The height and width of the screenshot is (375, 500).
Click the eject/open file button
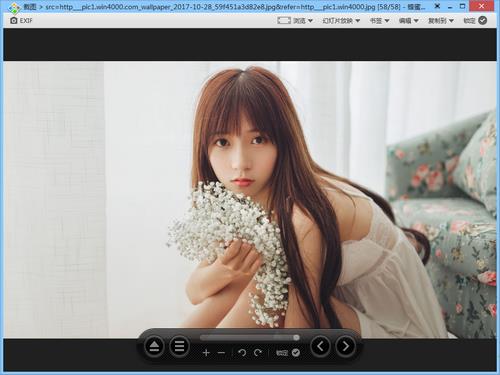[154, 347]
